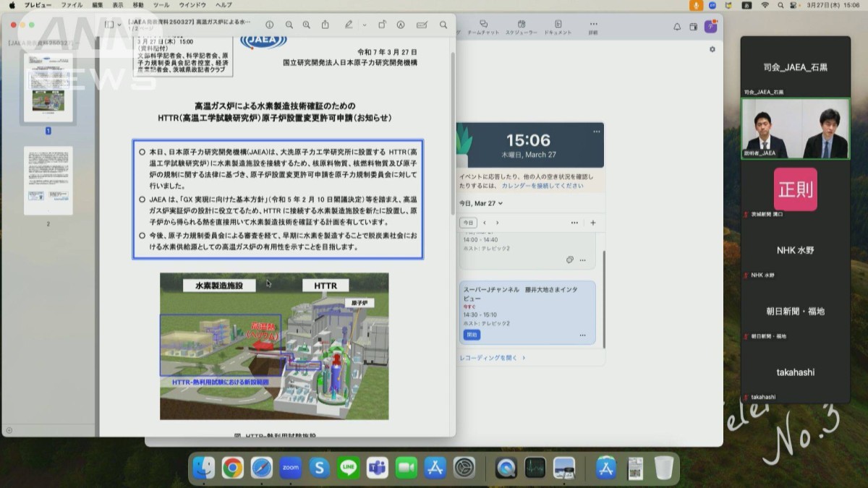Open the 詳細 more menu in Zoom
Viewport: 868px width, 488px height.
(x=593, y=27)
